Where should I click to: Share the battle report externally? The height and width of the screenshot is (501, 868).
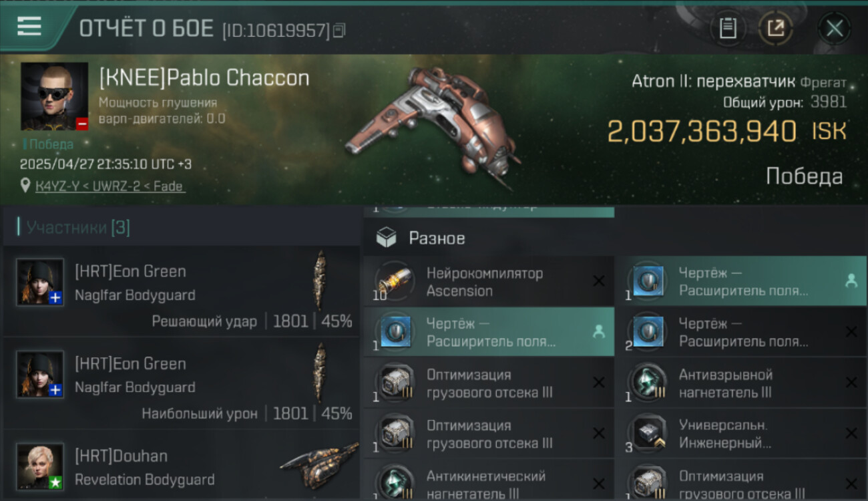(776, 28)
